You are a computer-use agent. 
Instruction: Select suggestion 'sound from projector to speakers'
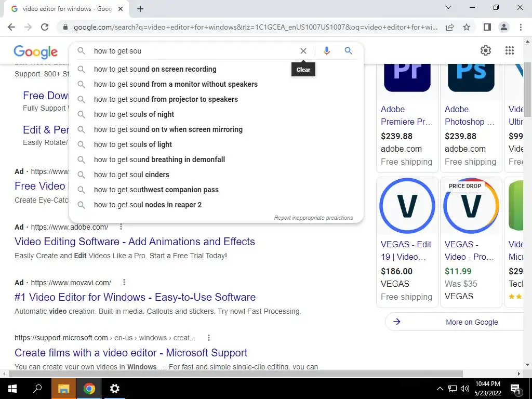click(x=216, y=99)
